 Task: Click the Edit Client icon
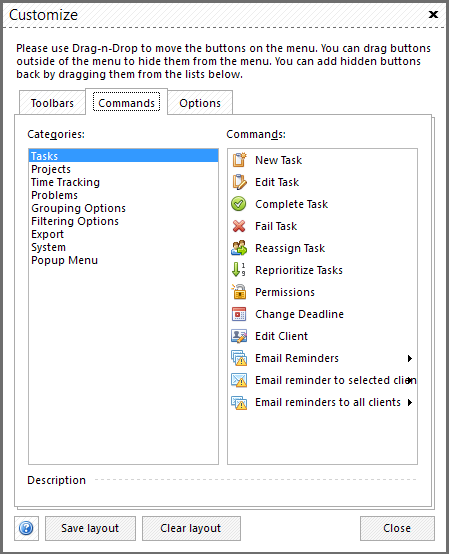239,336
